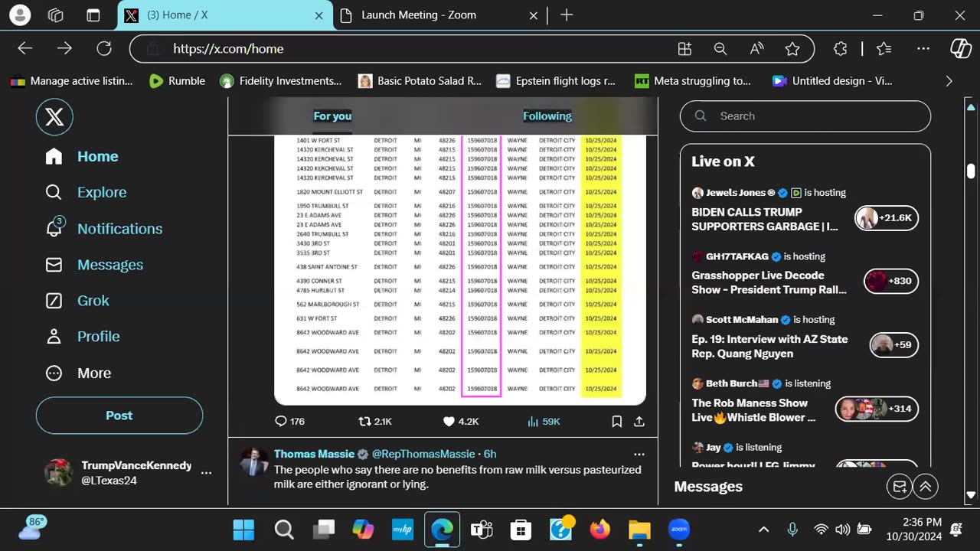Open Rumble bookmark

(177, 81)
